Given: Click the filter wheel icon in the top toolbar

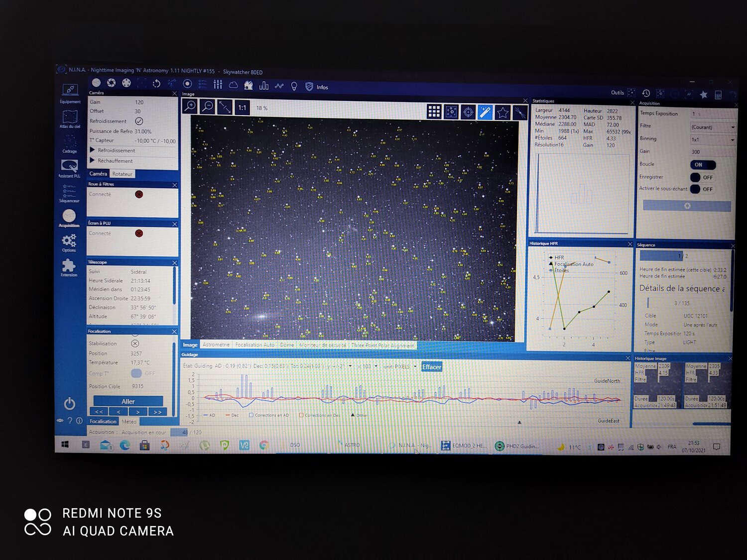Looking at the screenshot, I should [126, 83].
